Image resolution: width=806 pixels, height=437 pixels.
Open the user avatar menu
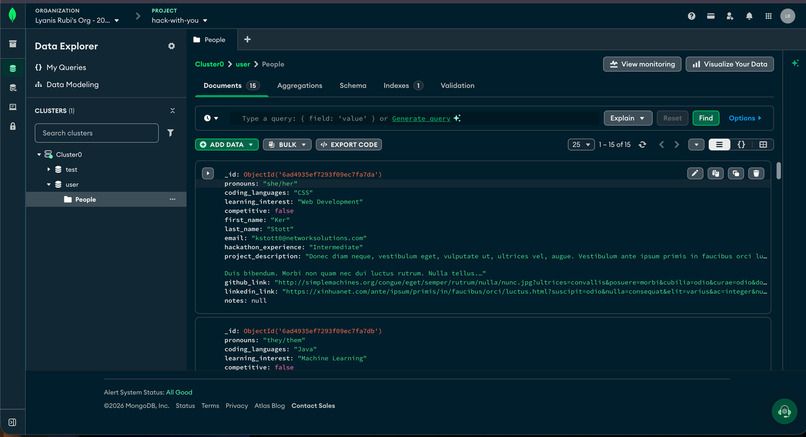pyautogui.click(x=787, y=16)
